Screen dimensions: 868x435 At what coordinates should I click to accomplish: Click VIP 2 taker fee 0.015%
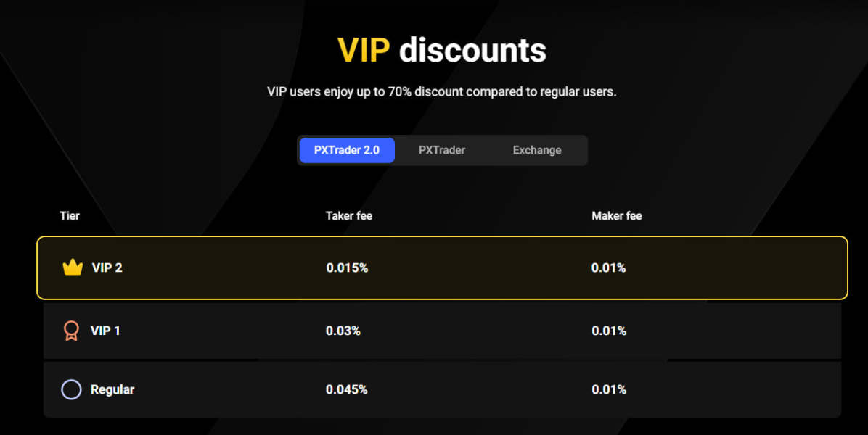347,268
